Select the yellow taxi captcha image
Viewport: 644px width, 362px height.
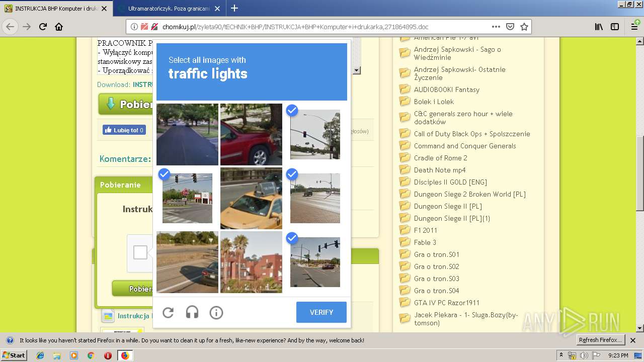(x=251, y=198)
